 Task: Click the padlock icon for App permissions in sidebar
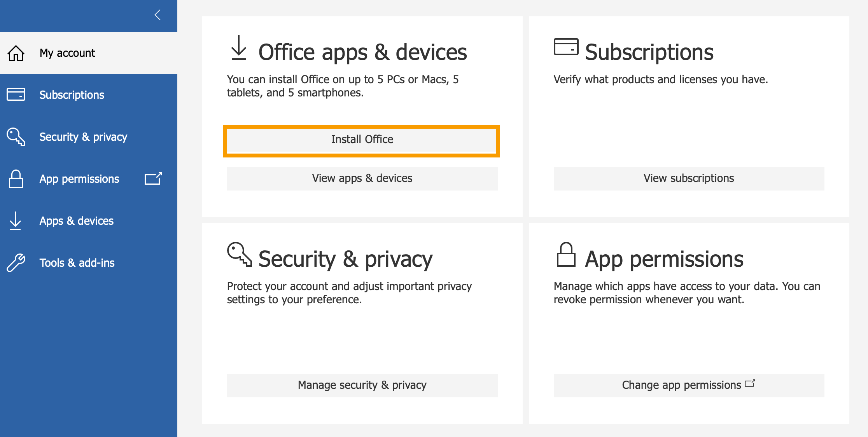(x=16, y=179)
